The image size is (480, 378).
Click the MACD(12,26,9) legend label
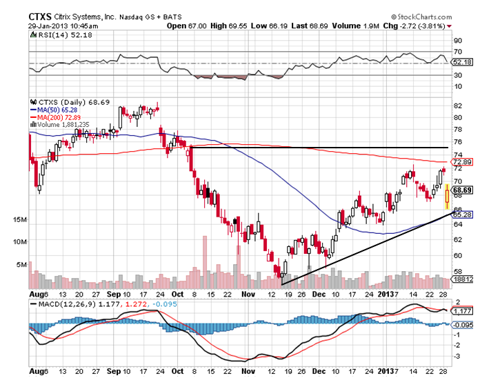[x=67, y=304]
